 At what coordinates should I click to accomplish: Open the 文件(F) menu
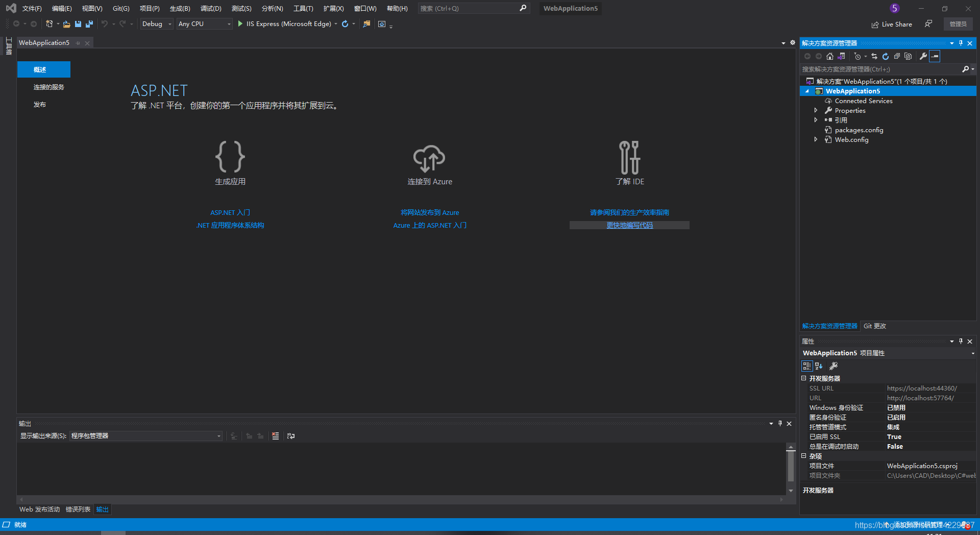click(x=32, y=8)
